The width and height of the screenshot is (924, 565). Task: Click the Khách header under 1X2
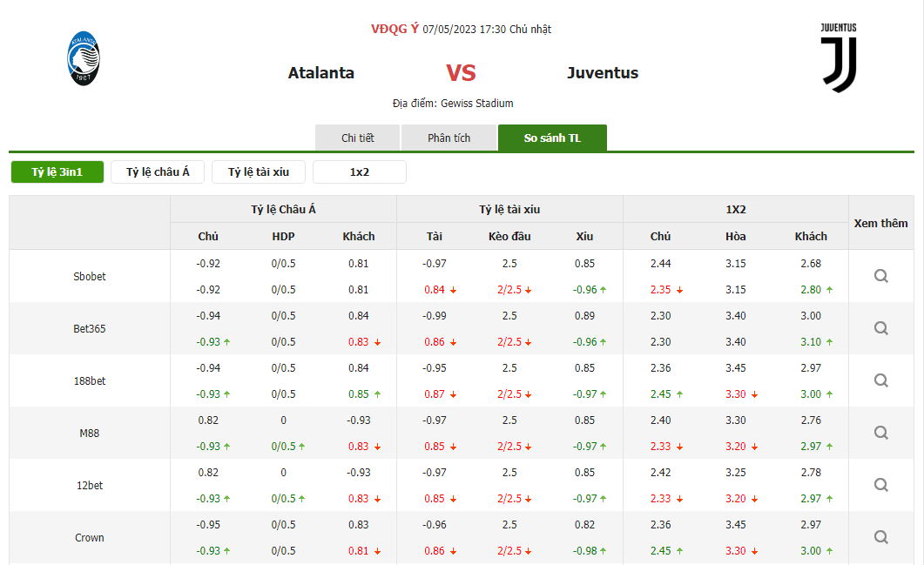click(811, 236)
